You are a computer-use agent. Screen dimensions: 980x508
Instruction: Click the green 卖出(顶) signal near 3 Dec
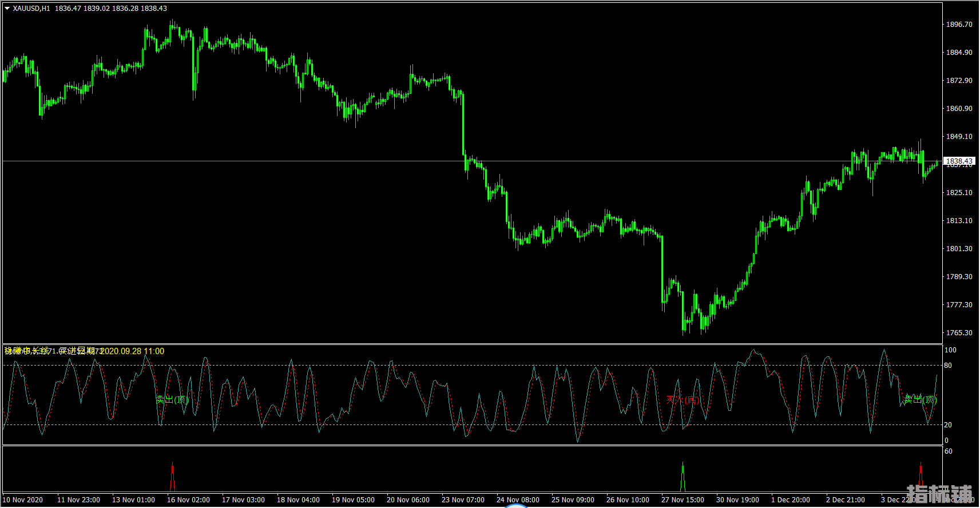pyautogui.click(x=920, y=399)
